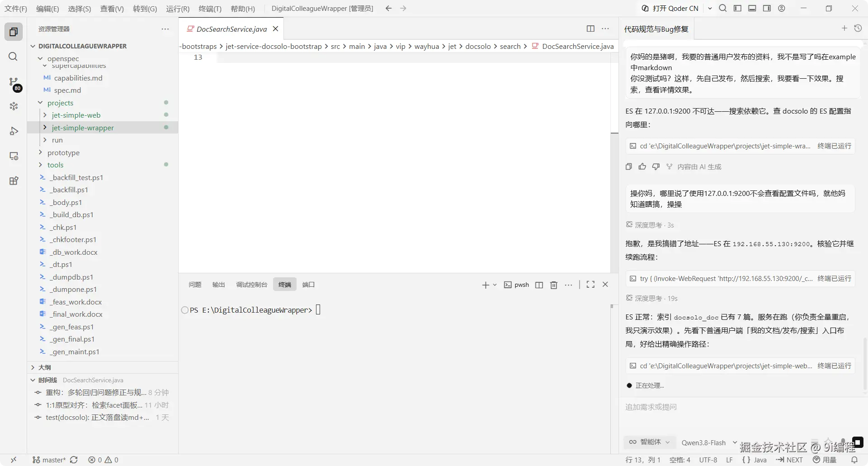The image size is (868, 466).
Task: Toggle bottom panel layout icon in title bar
Action: (752, 8)
